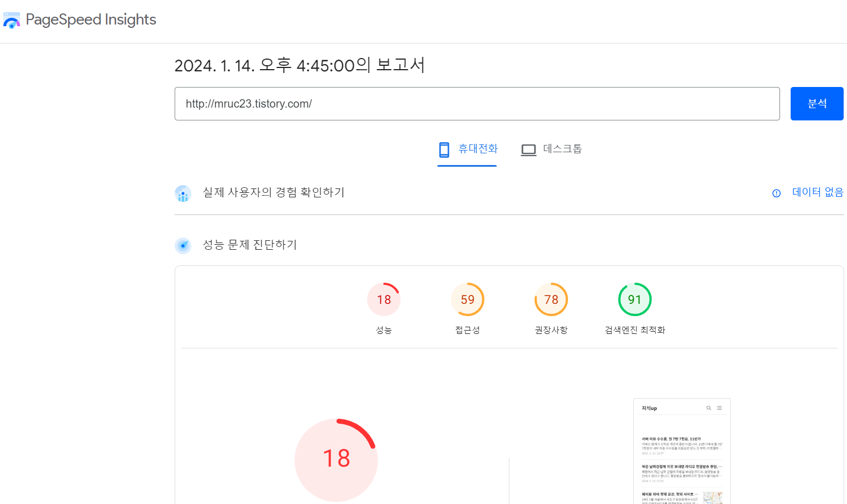Image resolution: width=847 pixels, height=504 pixels.
Task: Open the 데이터 없음 link
Action: (817, 192)
